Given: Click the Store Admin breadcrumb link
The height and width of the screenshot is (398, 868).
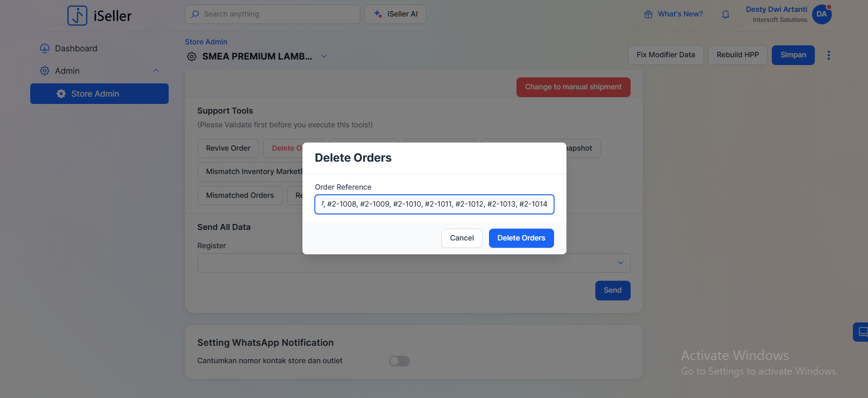Looking at the screenshot, I should (x=206, y=42).
